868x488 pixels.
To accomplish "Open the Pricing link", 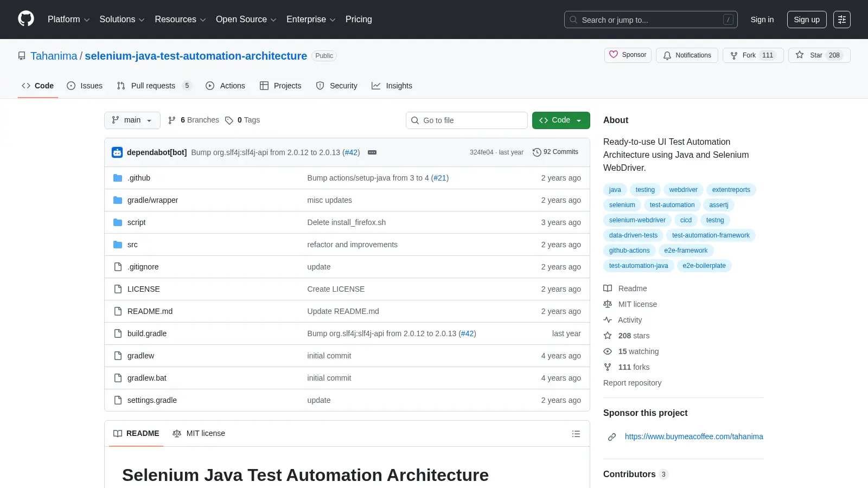I will click(x=359, y=20).
